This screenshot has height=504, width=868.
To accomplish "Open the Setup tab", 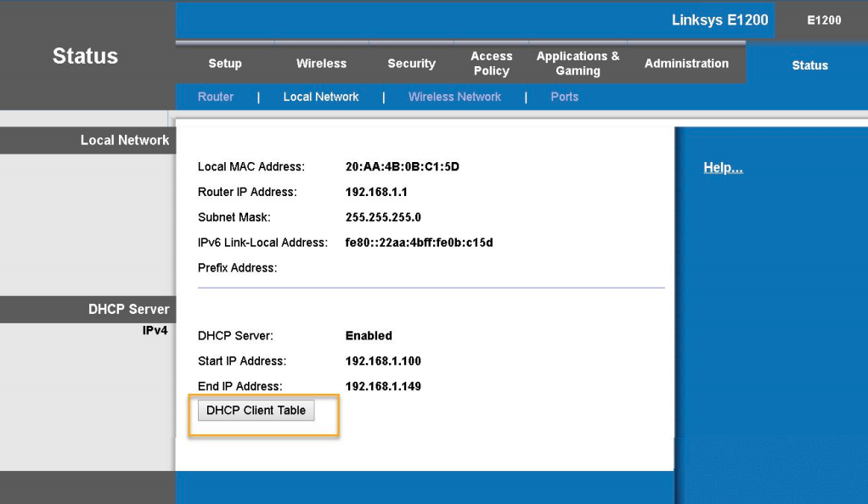I will pos(225,64).
